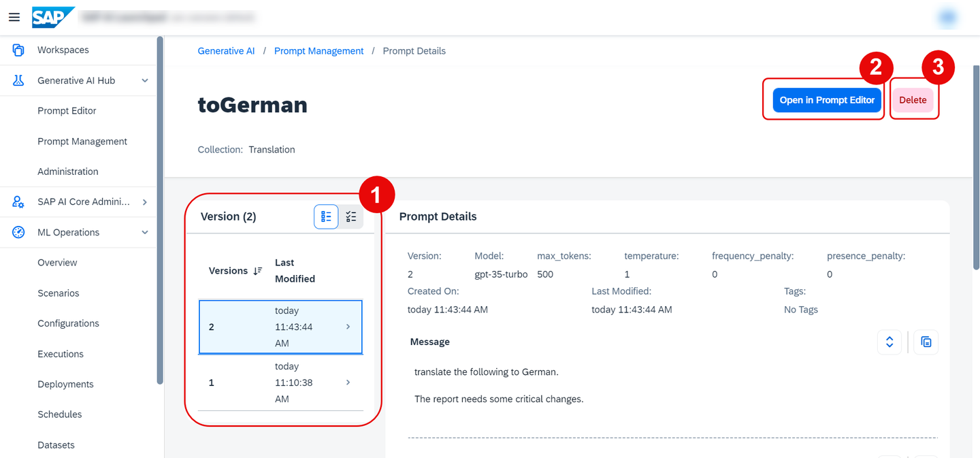
Task: Click the Workspaces sidebar icon
Action: [x=18, y=50]
